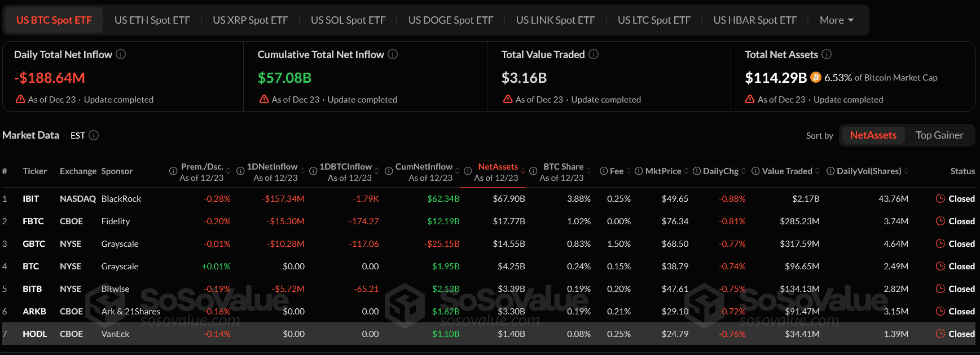Screen dimensions: 980x355
Task: Switch to US XRP Spot ETF tab
Action: coord(251,20)
